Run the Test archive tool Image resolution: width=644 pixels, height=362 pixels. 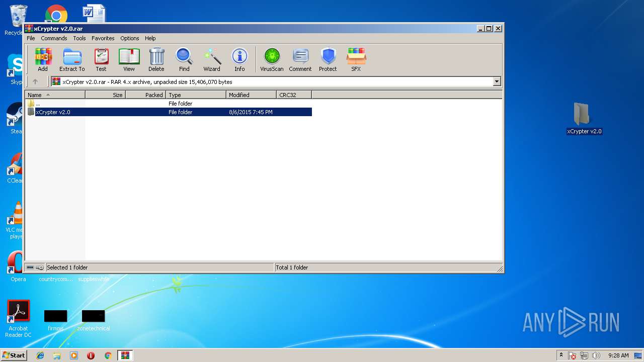(x=101, y=60)
